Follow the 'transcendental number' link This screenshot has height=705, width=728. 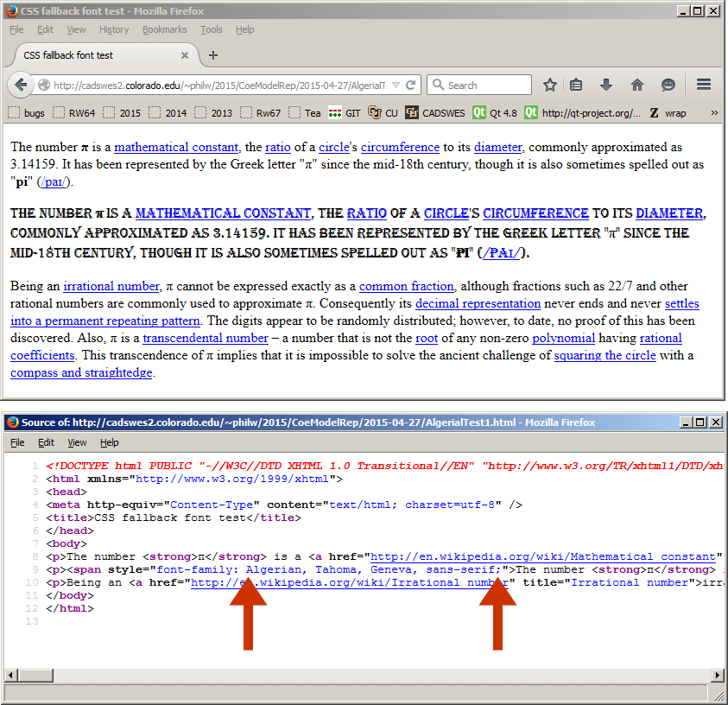(206, 338)
